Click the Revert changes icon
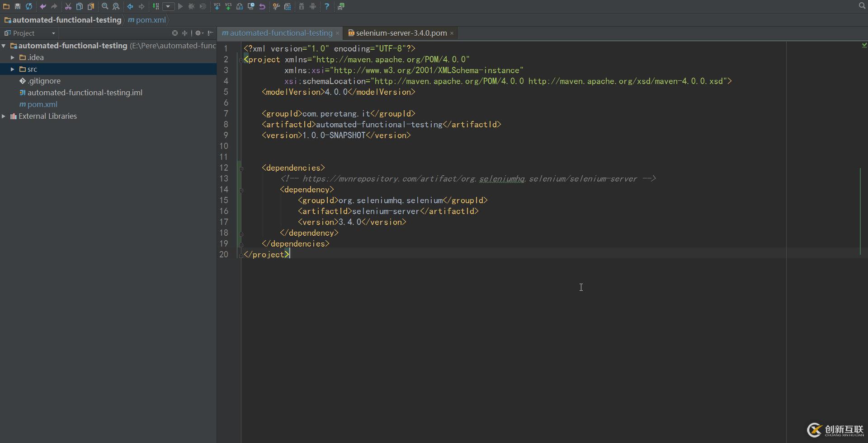This screenshot has height=443, width=868. 262,6
